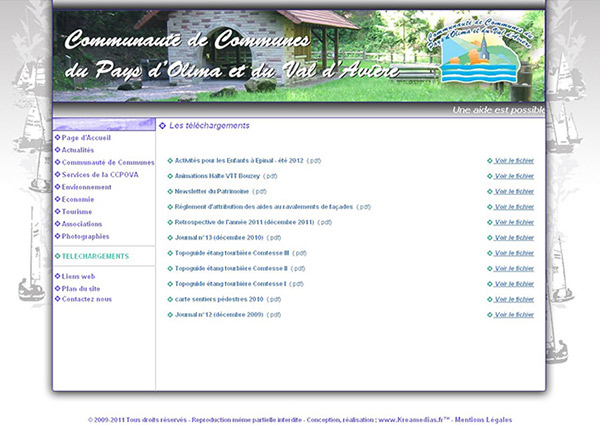Click 'Topoguide étang tourbière Comtesse III' title
Screen dimensions: 600x425
coord(232,253)
